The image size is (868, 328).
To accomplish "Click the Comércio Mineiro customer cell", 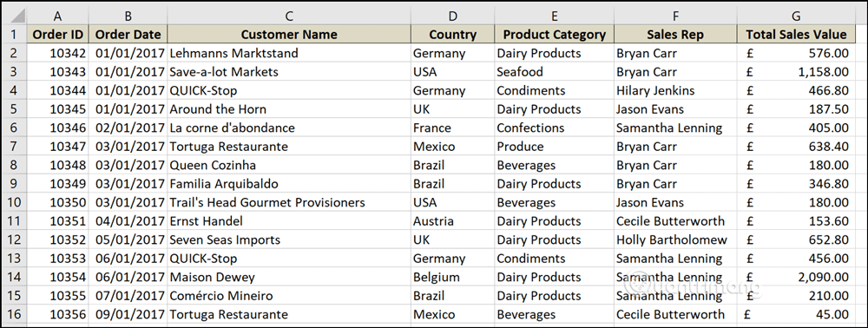I will 289,296.
